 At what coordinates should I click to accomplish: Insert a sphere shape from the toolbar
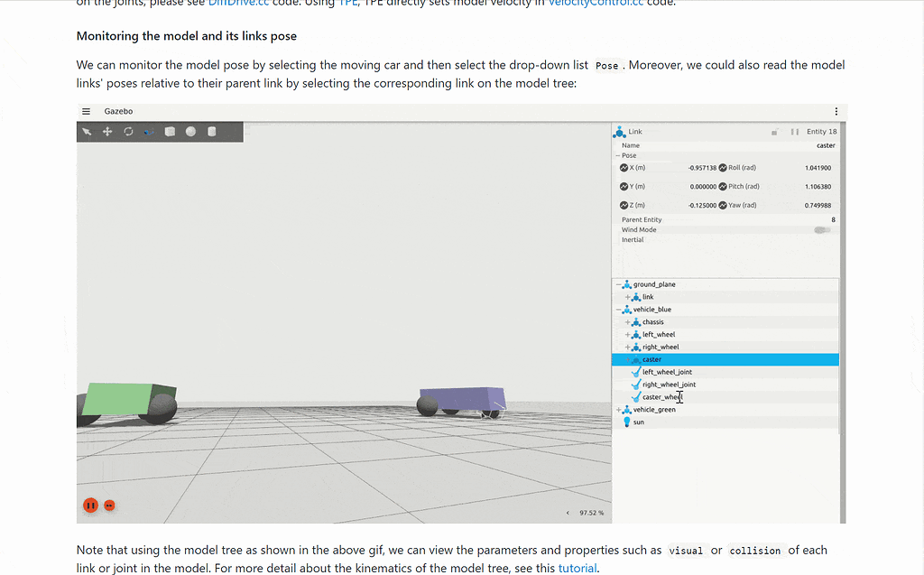tap(190, 132)
